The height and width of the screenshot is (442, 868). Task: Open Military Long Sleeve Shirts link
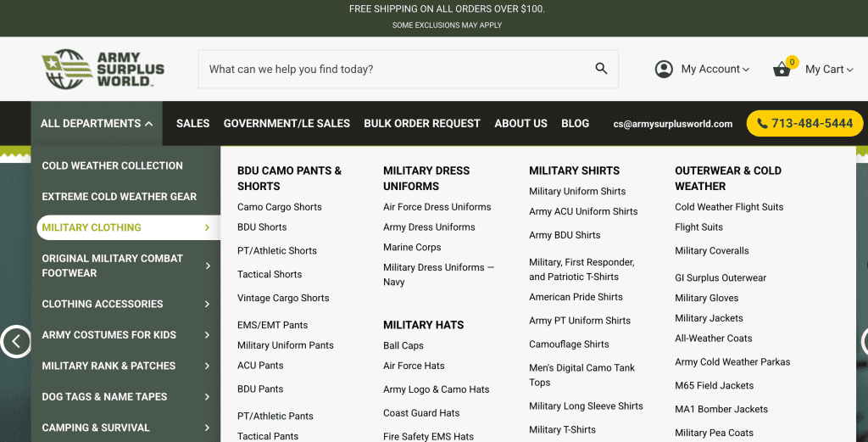[586, 406]
